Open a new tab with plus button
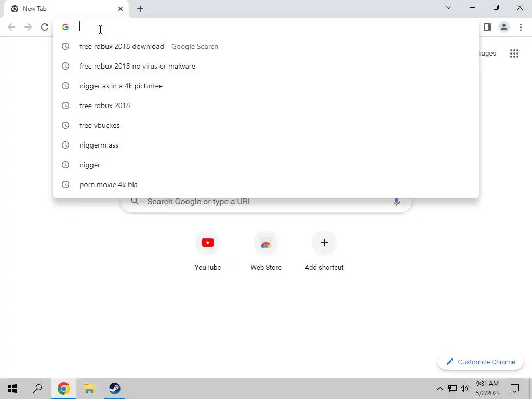 140,9
